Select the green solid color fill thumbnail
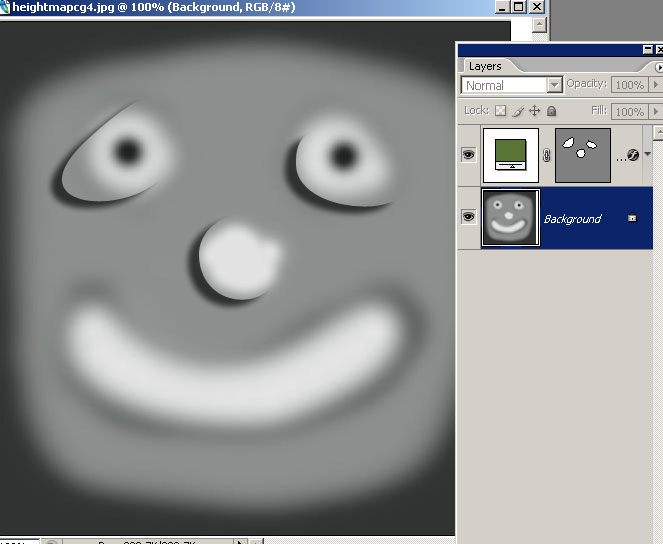Viewport: 663px width, 544px height. click(x=511, y=156)
